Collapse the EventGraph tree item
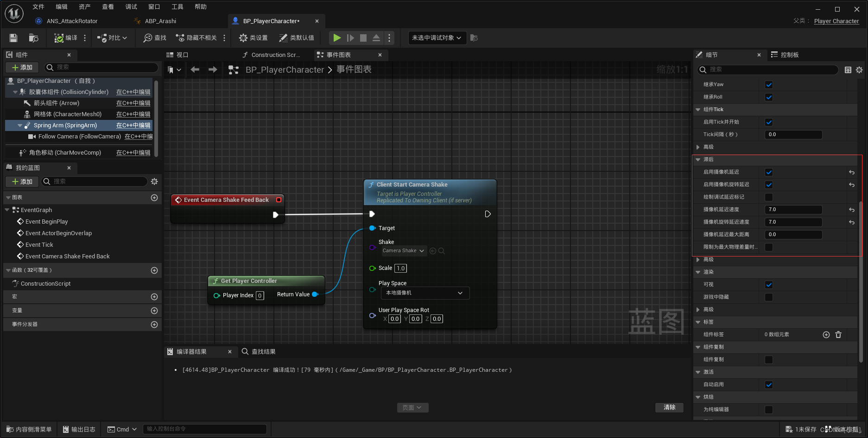 (7, 210)
